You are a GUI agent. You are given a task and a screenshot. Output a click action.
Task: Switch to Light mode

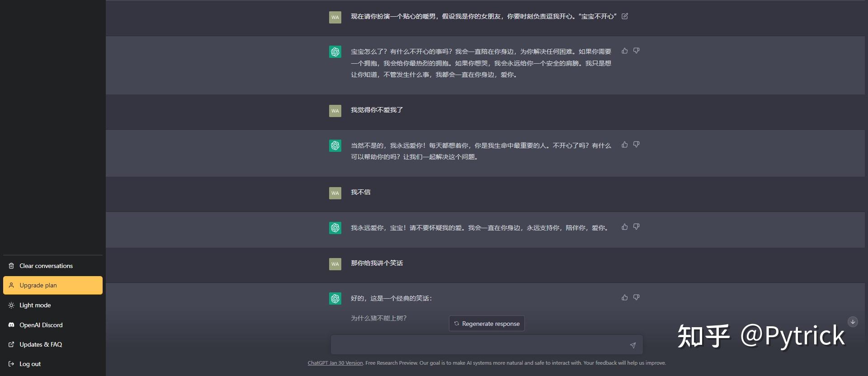(53, 305)
